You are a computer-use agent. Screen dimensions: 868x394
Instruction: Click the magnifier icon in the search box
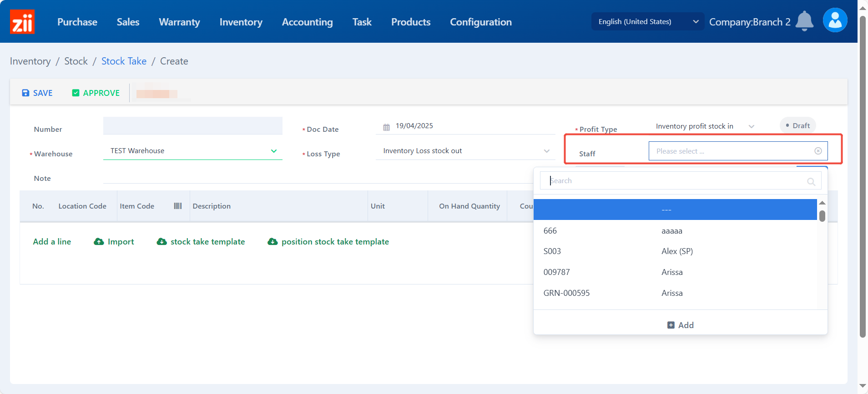[811, 181]
